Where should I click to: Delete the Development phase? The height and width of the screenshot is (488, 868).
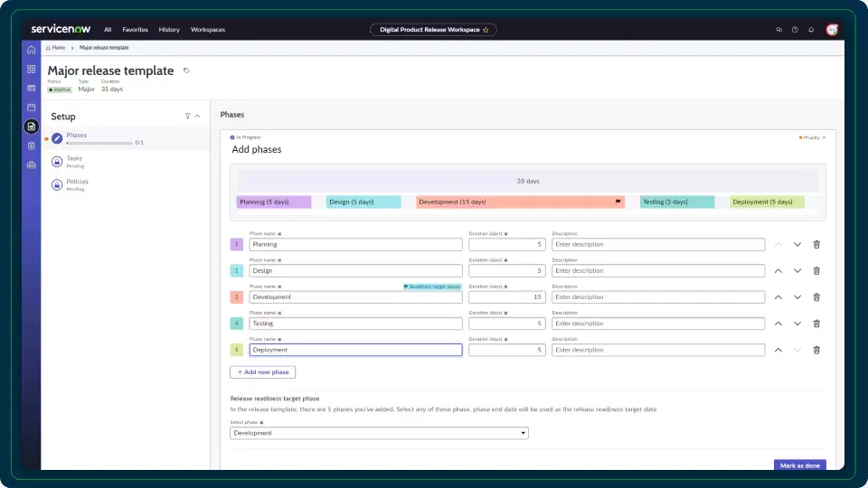pyautogui.click(x=816, y=297)
